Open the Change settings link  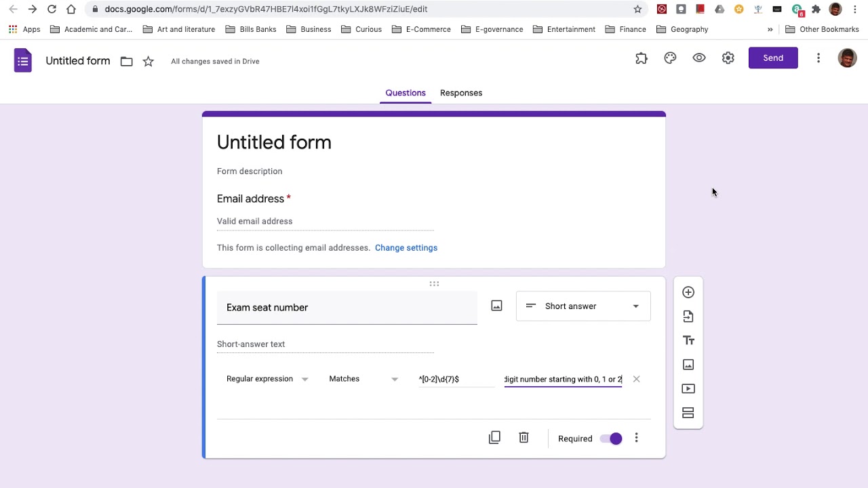coord(406,248)
